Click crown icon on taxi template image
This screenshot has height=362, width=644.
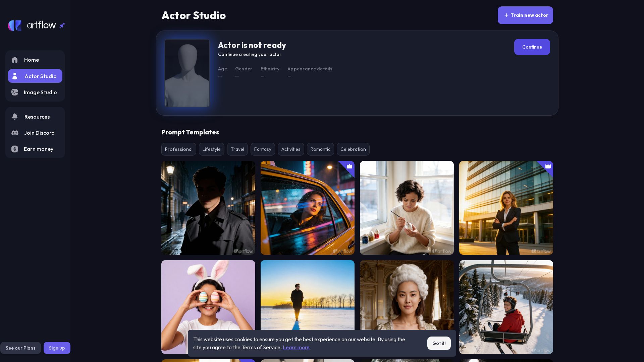(350, 166)
